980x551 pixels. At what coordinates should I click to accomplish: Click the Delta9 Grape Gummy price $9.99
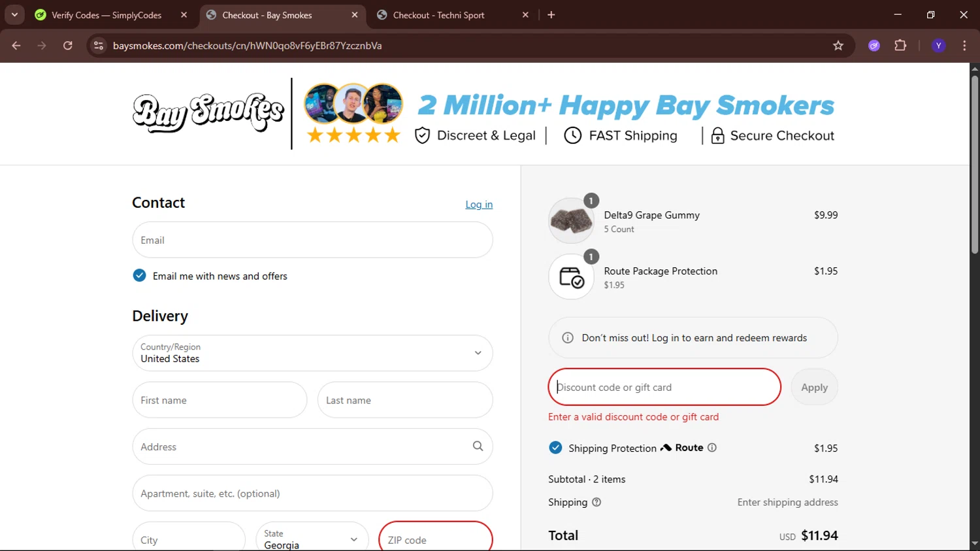[x=826, y=215]
